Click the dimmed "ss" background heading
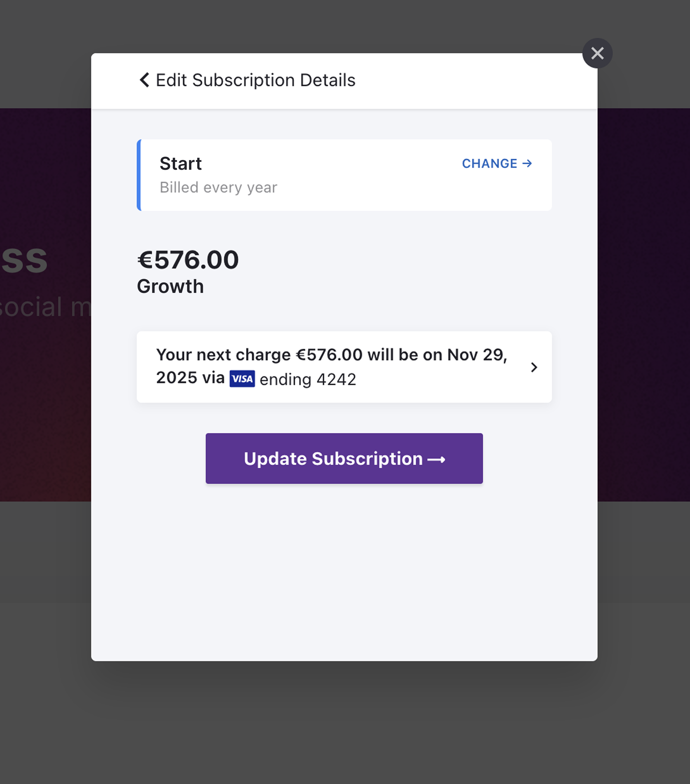Screen dimensions: 690x784 24,261
